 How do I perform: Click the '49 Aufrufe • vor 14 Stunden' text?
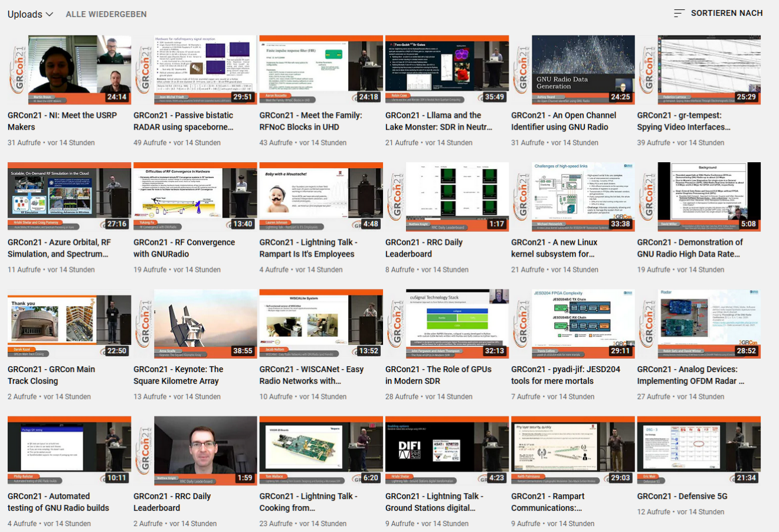(177, 143)
